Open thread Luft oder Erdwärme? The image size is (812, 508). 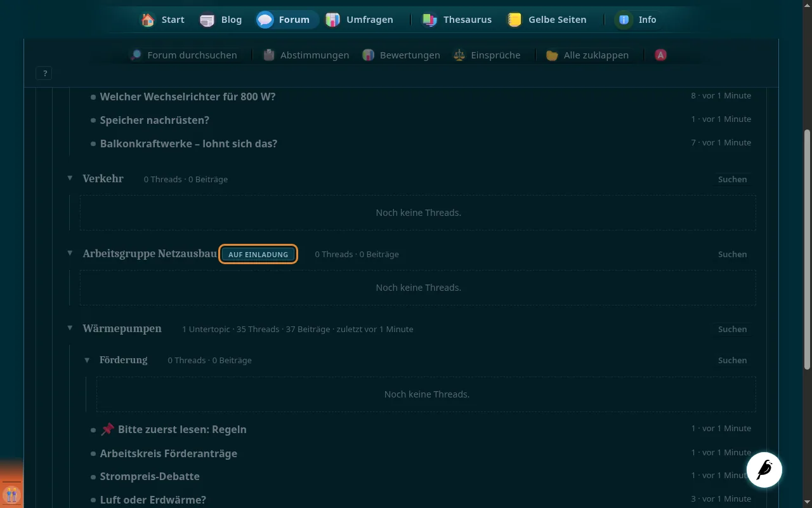[x=153, y=500]
